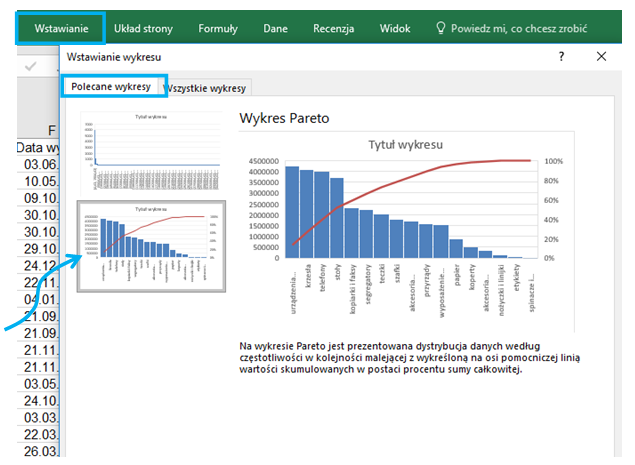Viewport: 635px width, 465px height.
Task: Select the cell showing 29.10.
Action: click(38, 249)
